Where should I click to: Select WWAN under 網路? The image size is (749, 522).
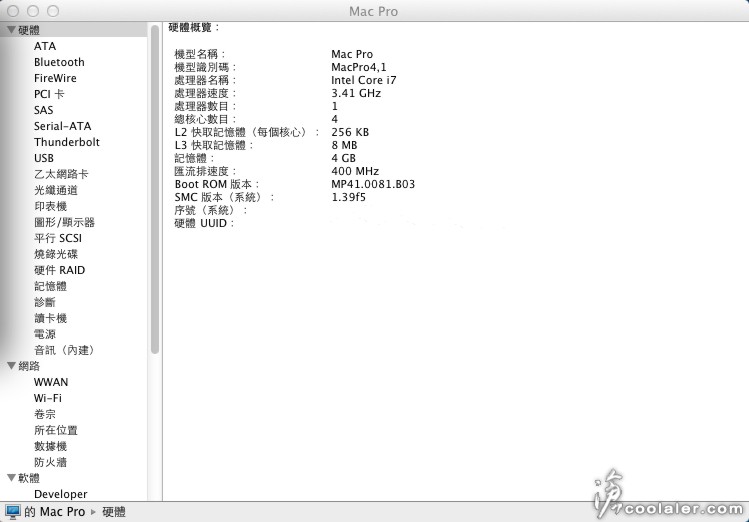(51, 382)
